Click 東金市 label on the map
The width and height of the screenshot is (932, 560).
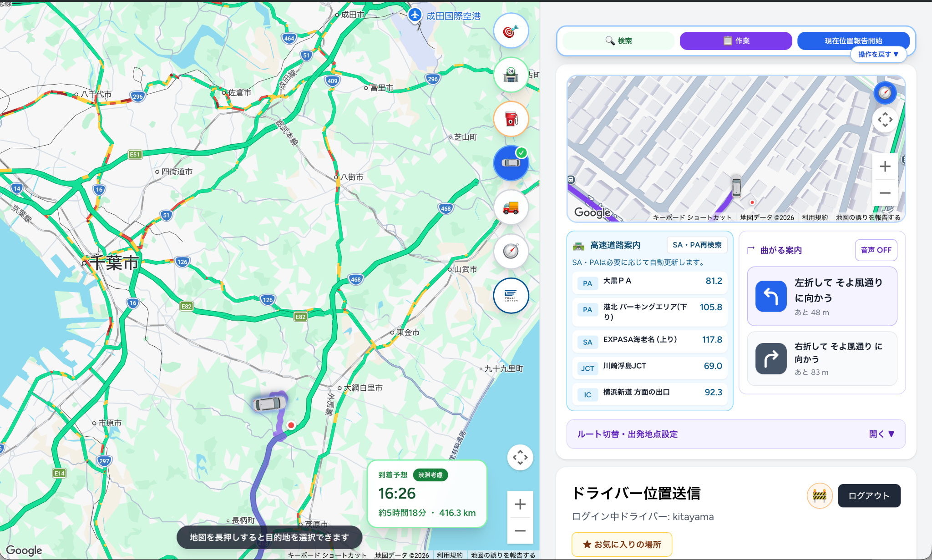(408, 333)
